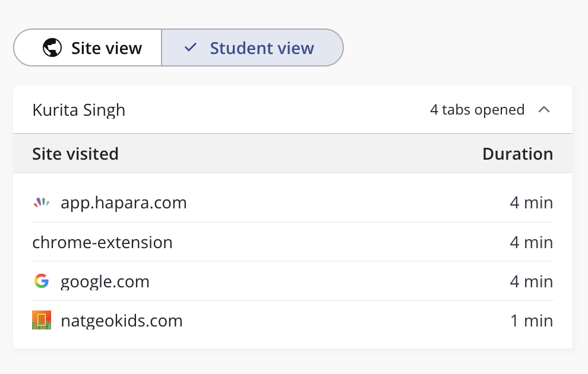Screen dimensions: 588x374
Task: Switch to Site view
Action: click(88, 48)
